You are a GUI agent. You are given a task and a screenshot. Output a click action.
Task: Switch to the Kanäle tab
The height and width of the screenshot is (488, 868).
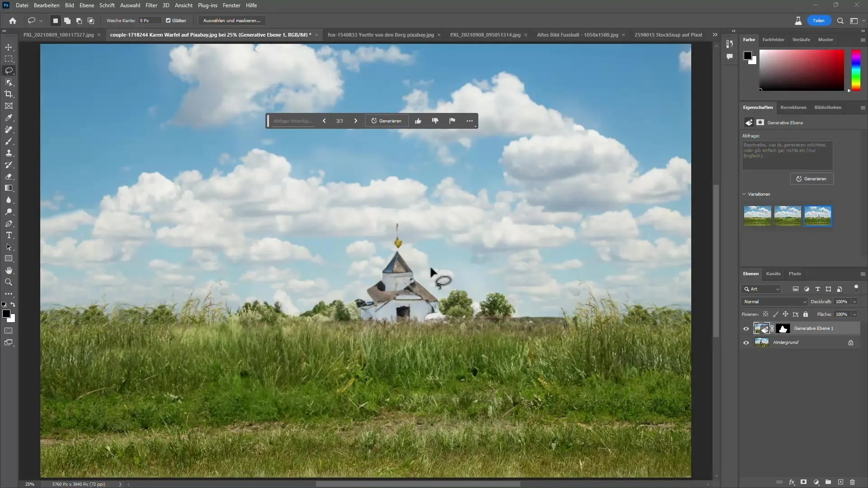(x=773, y=273)
